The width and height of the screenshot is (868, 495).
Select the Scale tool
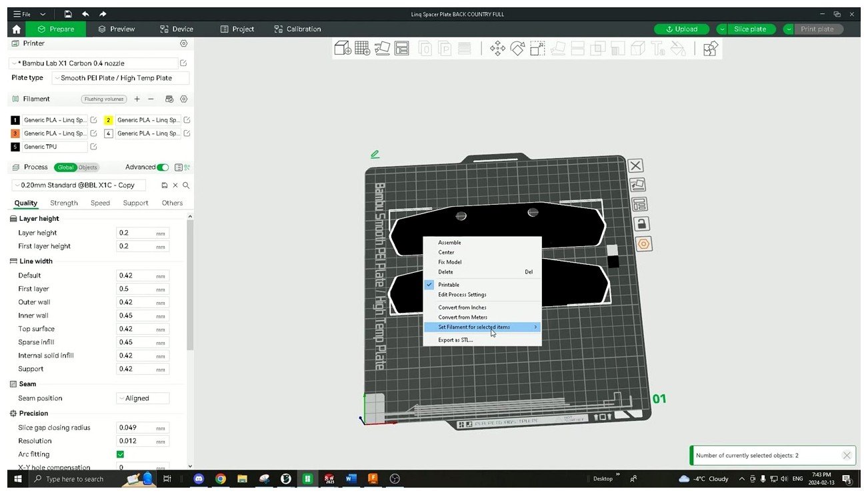point(537,48)
